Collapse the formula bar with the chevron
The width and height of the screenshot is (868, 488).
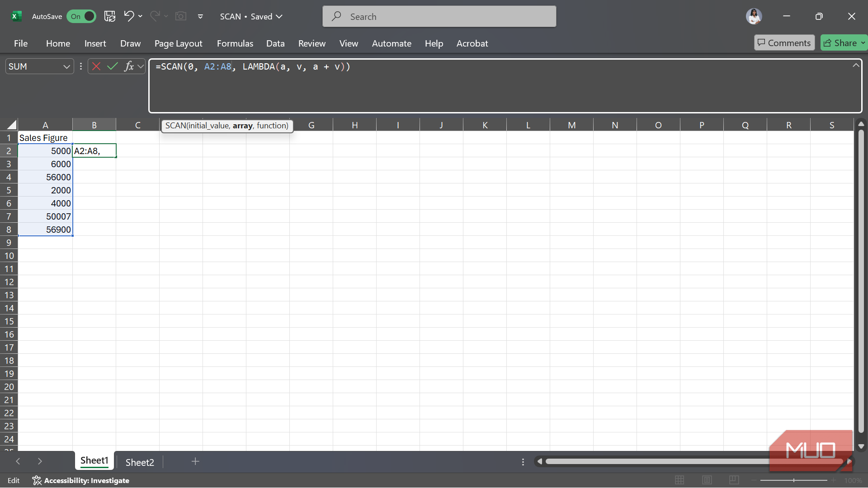click(856, 66)
